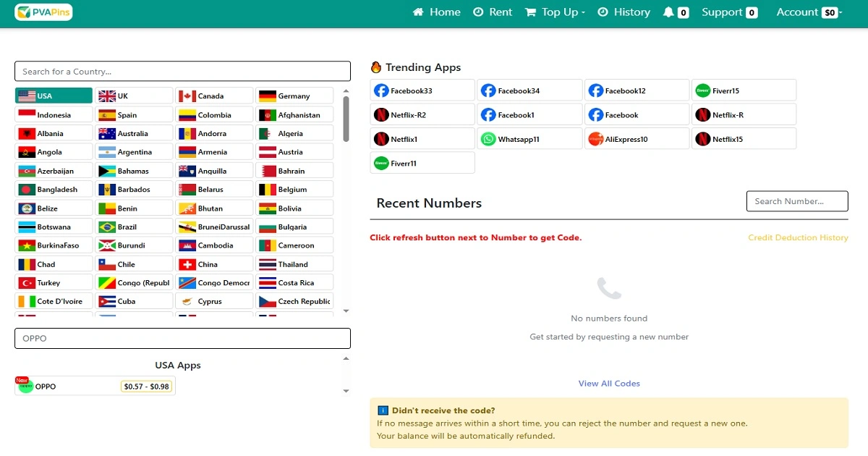Pick Canada from country list
868x456 pixels.
point(214,96)
